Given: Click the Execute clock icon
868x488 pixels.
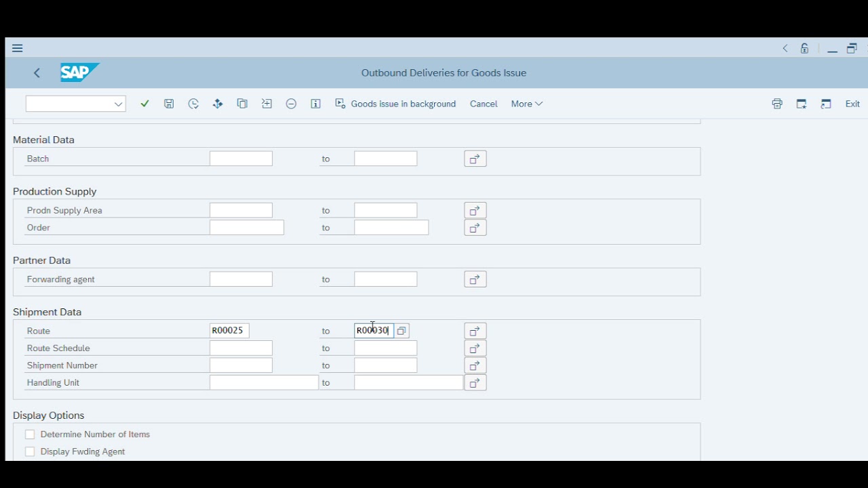Looking at the screenshot, I should coord(193,104).
